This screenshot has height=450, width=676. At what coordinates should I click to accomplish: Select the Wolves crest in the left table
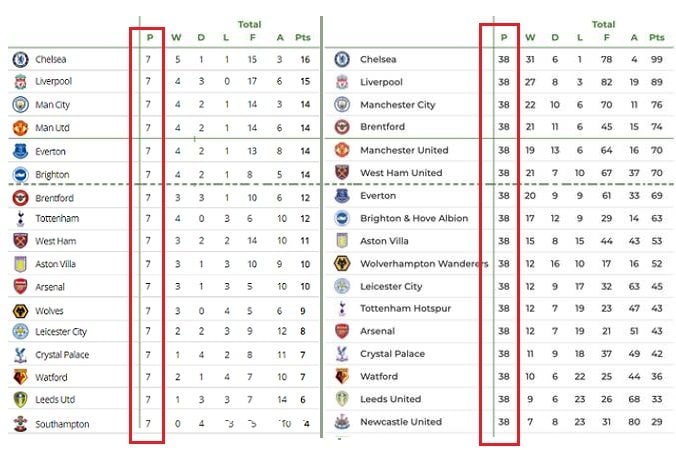coord(20,311)
